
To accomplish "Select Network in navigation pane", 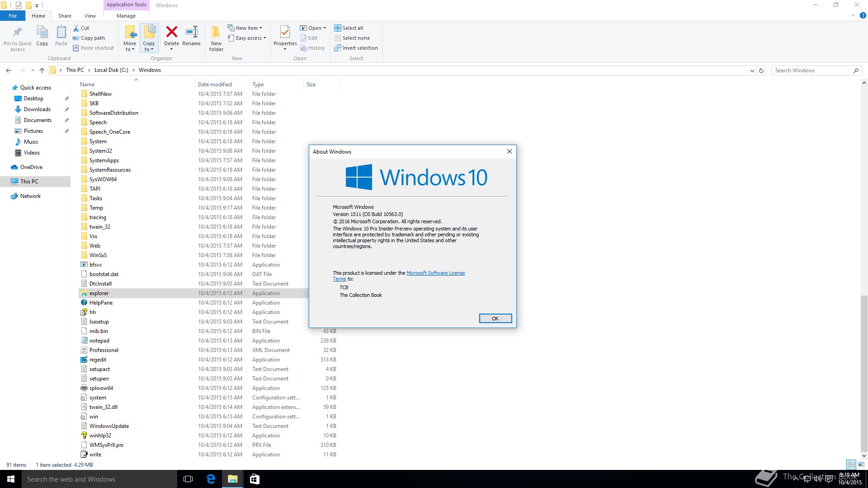I will (30, 196).
